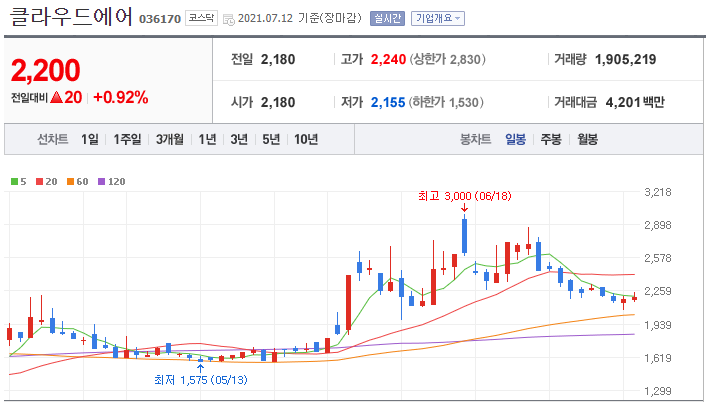Screen dimensions: 706x402
Task: Switch to the 월봉 monthly candle chart
Action: coord(588,139)
